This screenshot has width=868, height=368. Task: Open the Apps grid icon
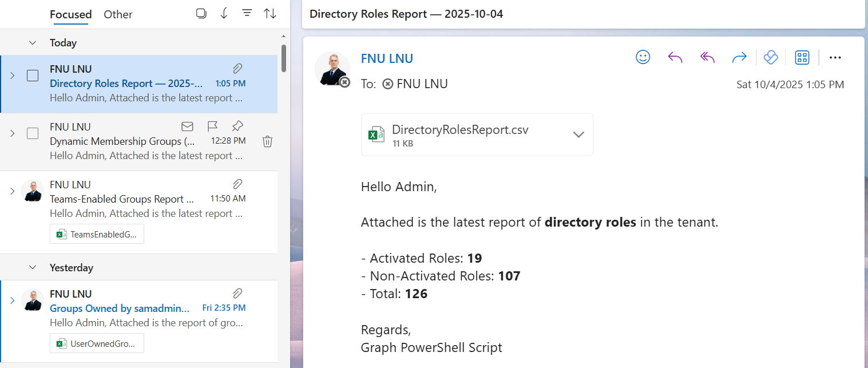tap(802, 57)
